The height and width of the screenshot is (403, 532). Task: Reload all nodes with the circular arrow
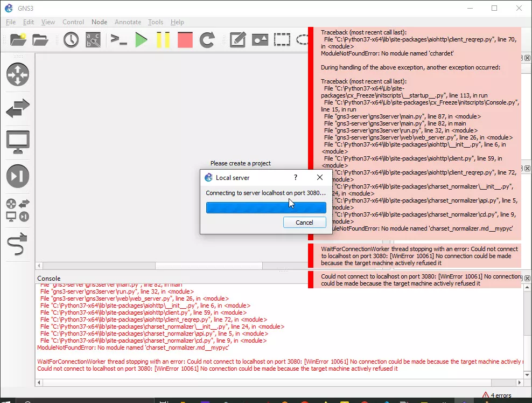coord(207,40)
